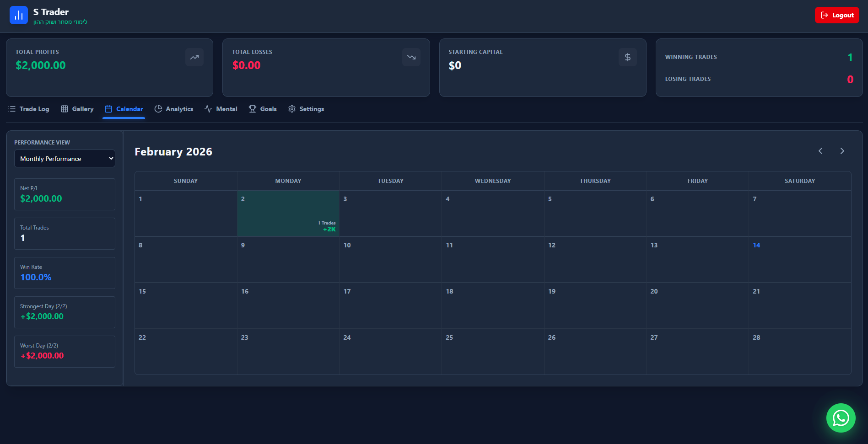Open the Trade Log tab
This screenshot has height=444, width=868.
pos(29,109)
